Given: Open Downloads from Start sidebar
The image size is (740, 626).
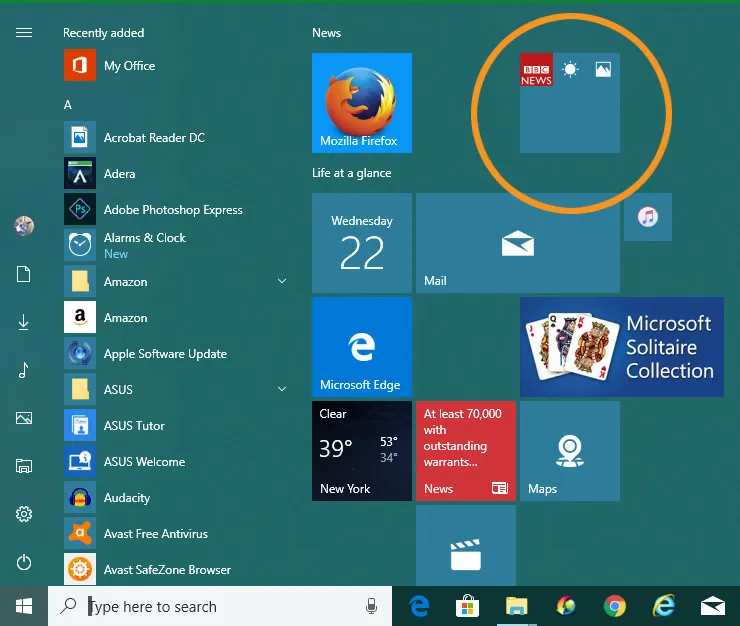Looking at the screenshot, I should pyautogui.click(x=24, y=322).
